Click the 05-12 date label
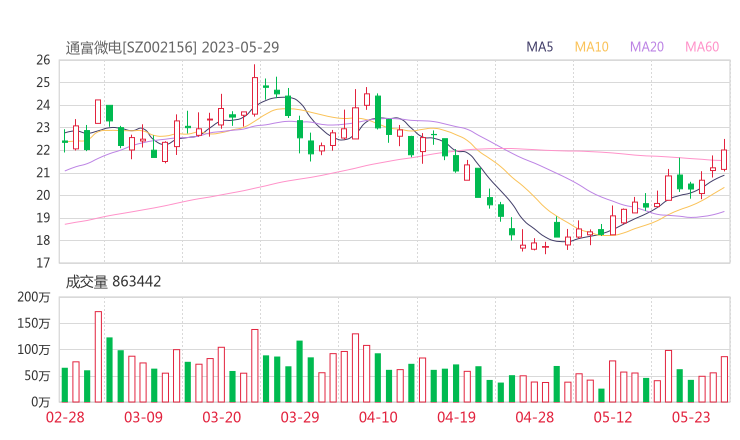740x440 pixels. (613, 417)
